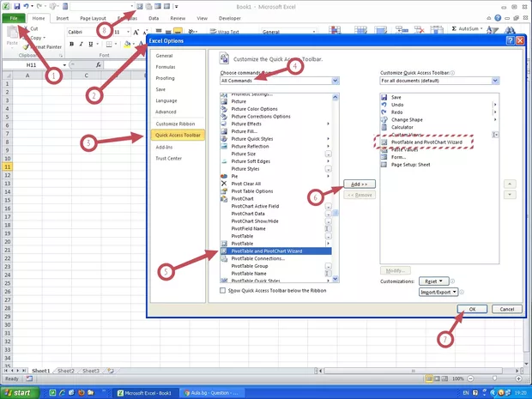Click the Undo icon in Excel title bar

(x=26, y=6)
